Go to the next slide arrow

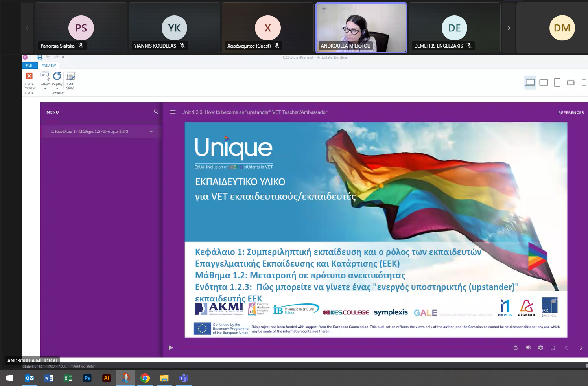(581, 348)
